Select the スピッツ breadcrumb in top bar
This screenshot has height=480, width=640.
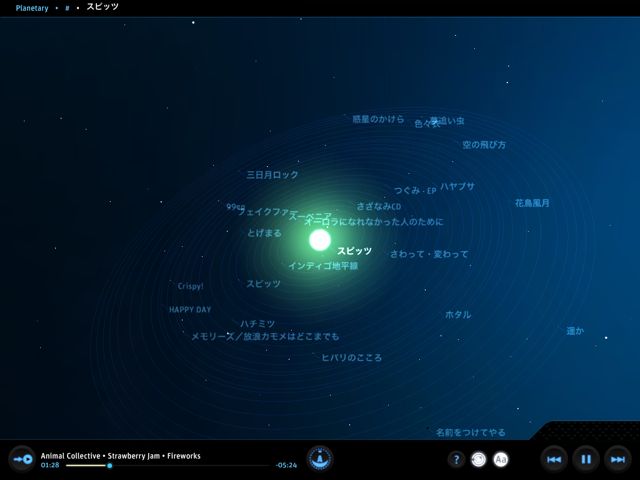[102, 7]
